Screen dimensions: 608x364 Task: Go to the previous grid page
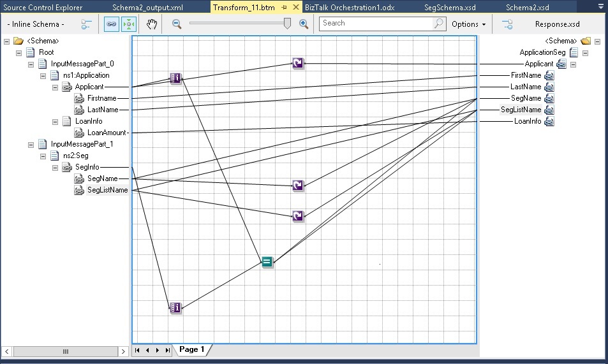coord(147,350)
